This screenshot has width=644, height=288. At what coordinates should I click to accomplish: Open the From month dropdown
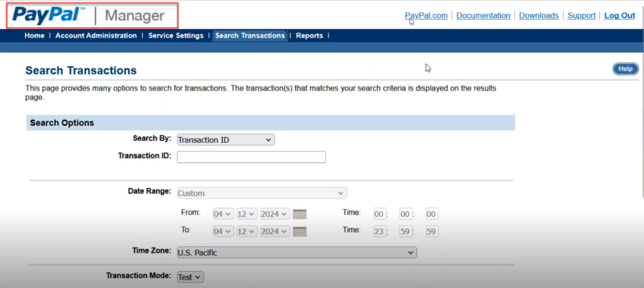[223, 214]
